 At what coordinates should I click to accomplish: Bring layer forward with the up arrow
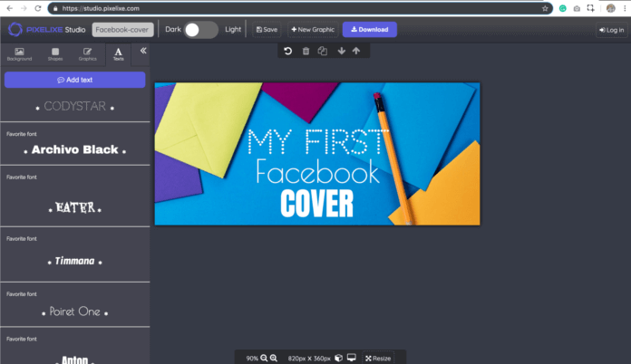point(356,52)
